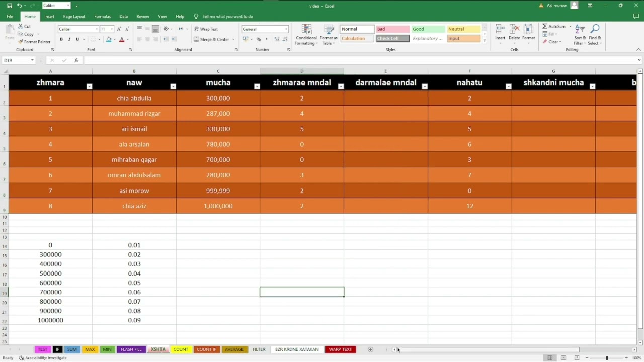Image resolution: width=644 pixels, height=362 pixels.
Task: Click the Insert Function fx icon
Action: [76, 60]
